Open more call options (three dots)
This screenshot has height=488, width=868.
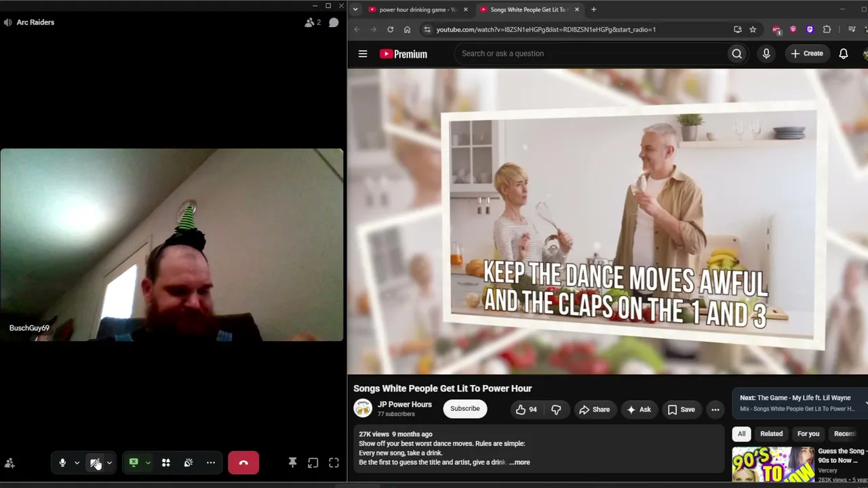pos(211,463)
